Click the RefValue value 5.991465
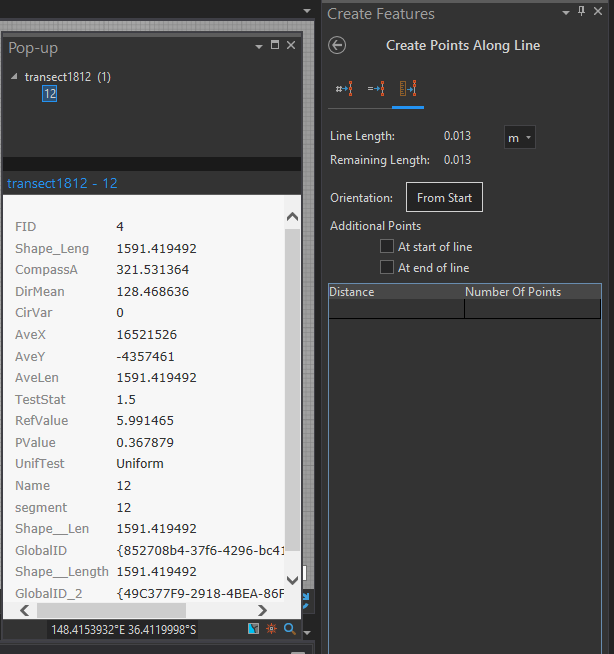This screenshot has height=654, width=614. (145, 420)
